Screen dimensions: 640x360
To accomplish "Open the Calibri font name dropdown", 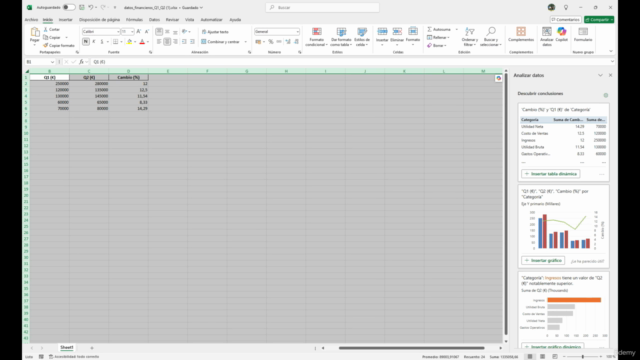I will click(118, 31).
